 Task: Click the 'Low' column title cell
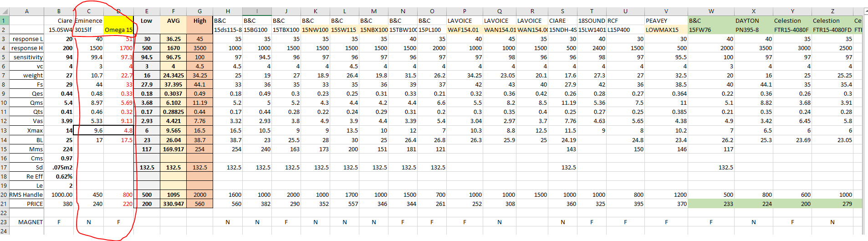point(147,21)
